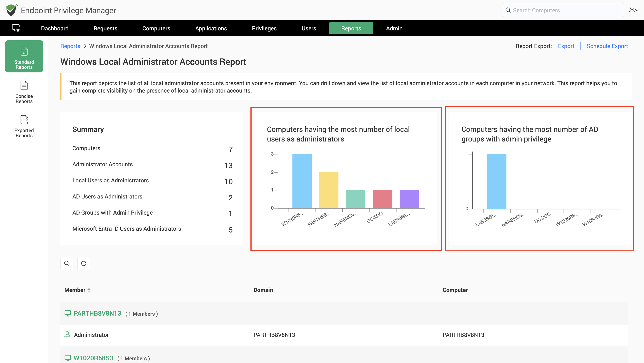
Task: Switch to the Computers tab
Action: coord(156,28)
